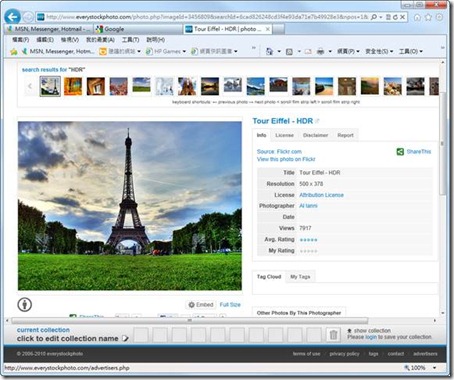Open the 安全性(S) dropdown menu
454x380 pixels.
(379, 51)
